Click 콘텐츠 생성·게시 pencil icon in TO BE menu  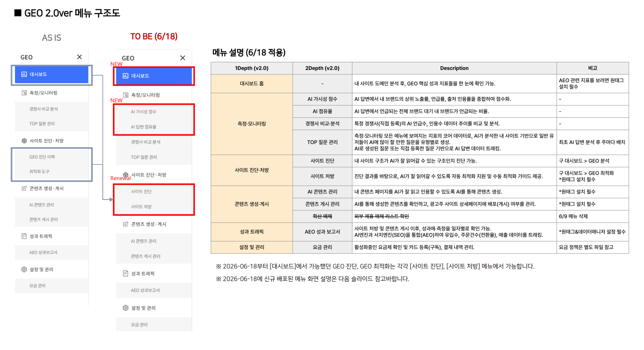tap(125, 224)
